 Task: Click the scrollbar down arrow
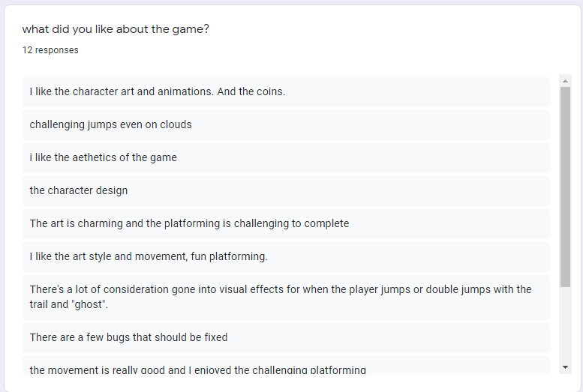pyautogui.click(x=565, y=367)
